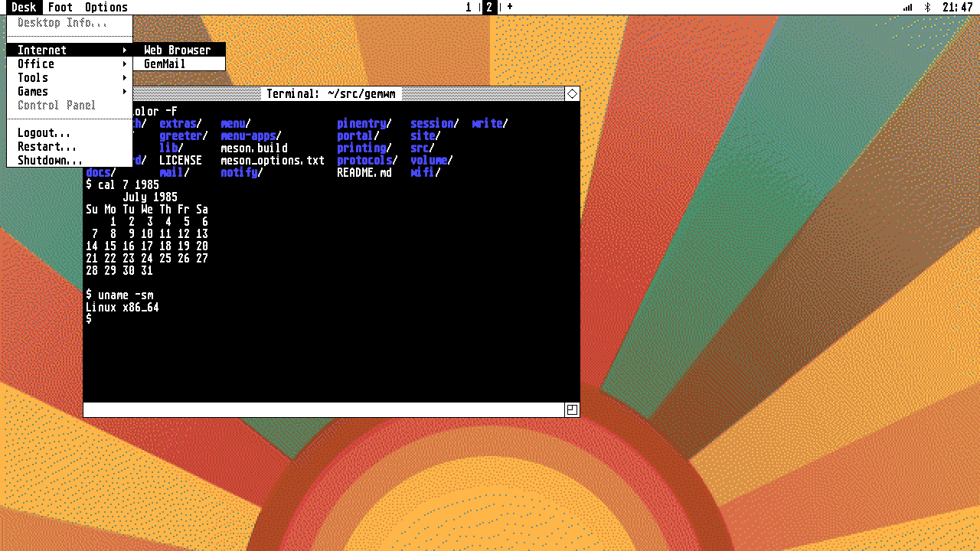This screenshot has height=551, width=980.
Task: Switch to workspace 1
Action: [x=469, y=7]
